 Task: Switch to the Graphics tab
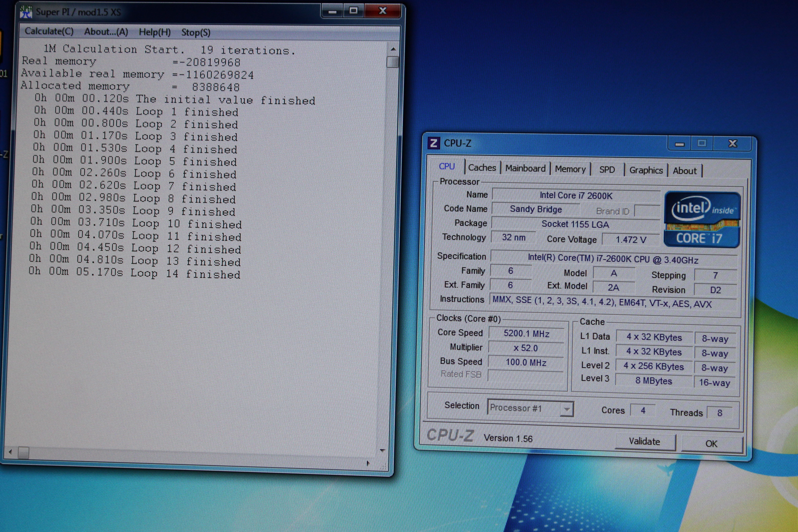646,170
